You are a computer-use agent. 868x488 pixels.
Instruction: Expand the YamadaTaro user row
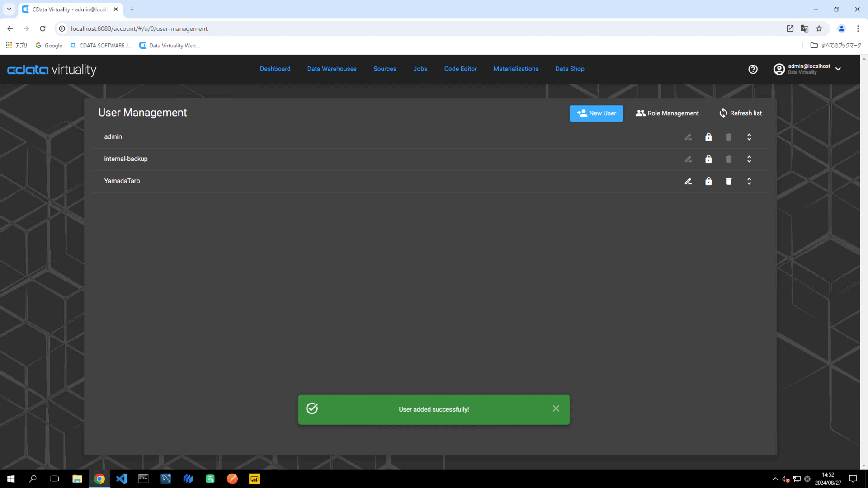[749, 181]
